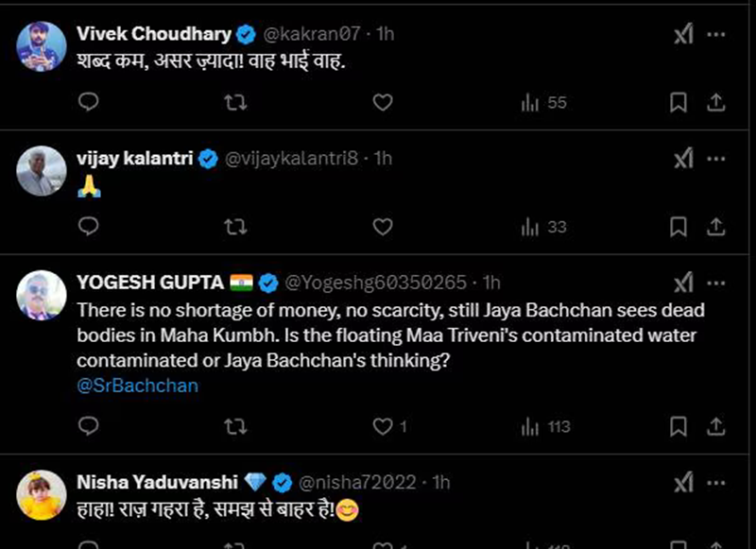Like Yogesh Gupta's tweet with 1 like
756x549 pixels.
[x=382, y=427]
